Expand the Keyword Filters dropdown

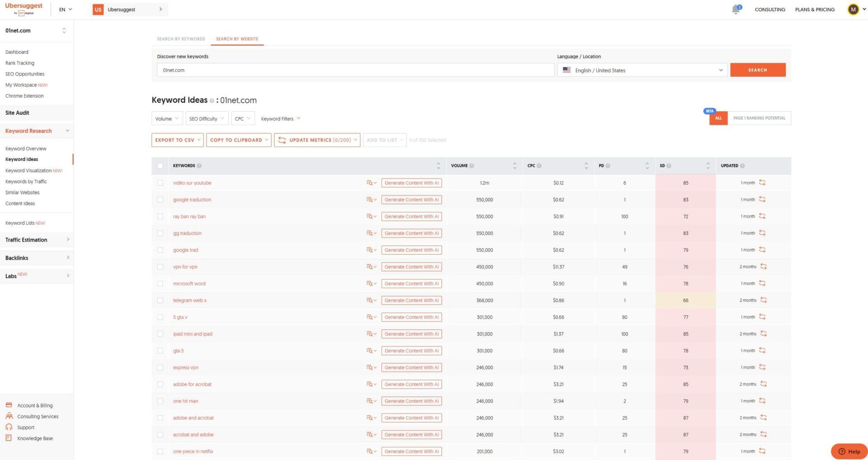[x=281, y=119]
